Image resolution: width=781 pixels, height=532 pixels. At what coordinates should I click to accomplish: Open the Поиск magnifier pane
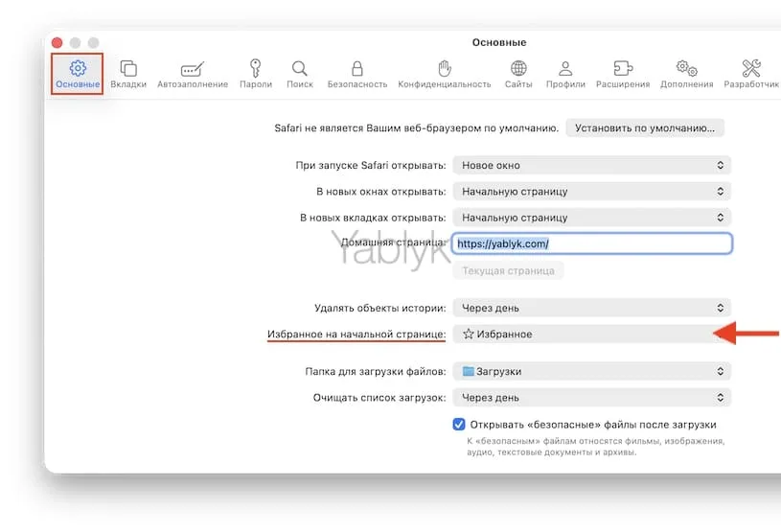(x=300, y=74)
